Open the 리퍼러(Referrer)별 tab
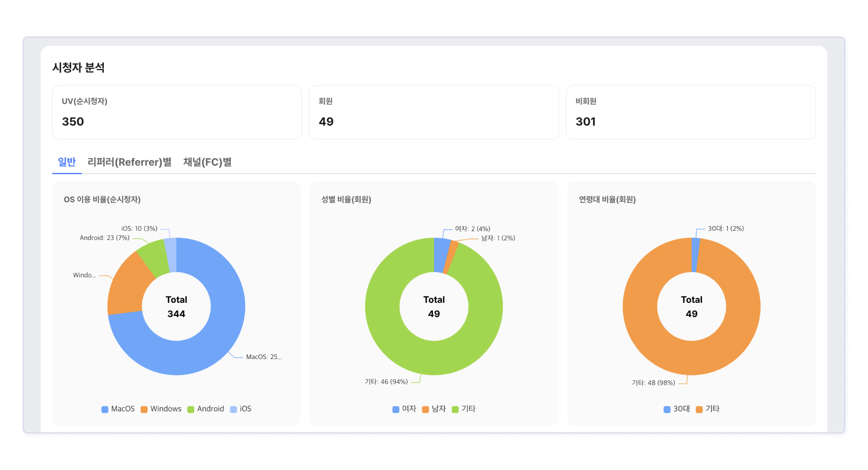 129,162
